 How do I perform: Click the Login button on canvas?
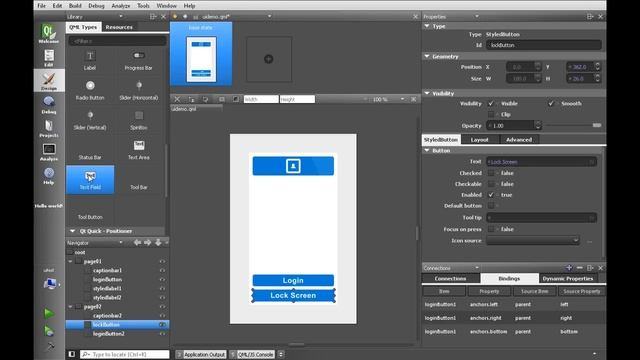[x=293, y=280]
